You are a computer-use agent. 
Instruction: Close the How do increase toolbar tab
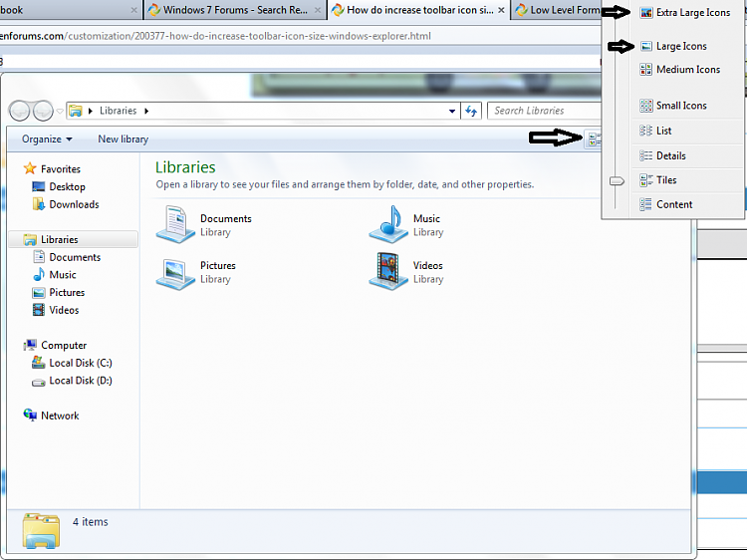(501, 10)
